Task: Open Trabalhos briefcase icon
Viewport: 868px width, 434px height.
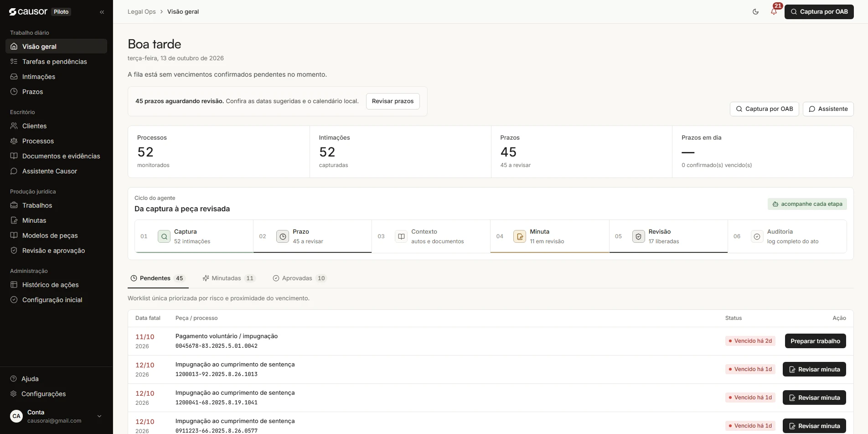Action: (14, 205)
